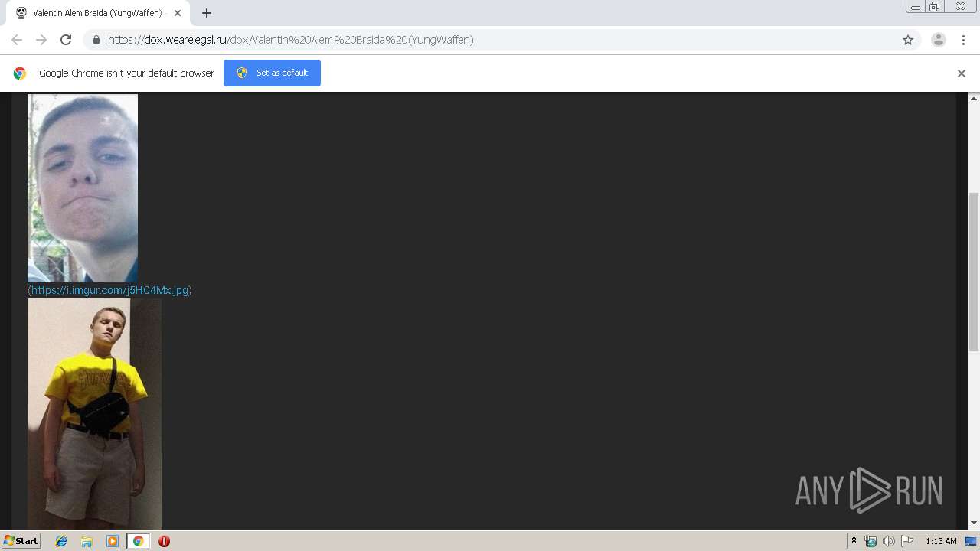The width and height of the screenshot is (980, 551).
Task: Open the Chrome profile avatar
Action: 938,40
